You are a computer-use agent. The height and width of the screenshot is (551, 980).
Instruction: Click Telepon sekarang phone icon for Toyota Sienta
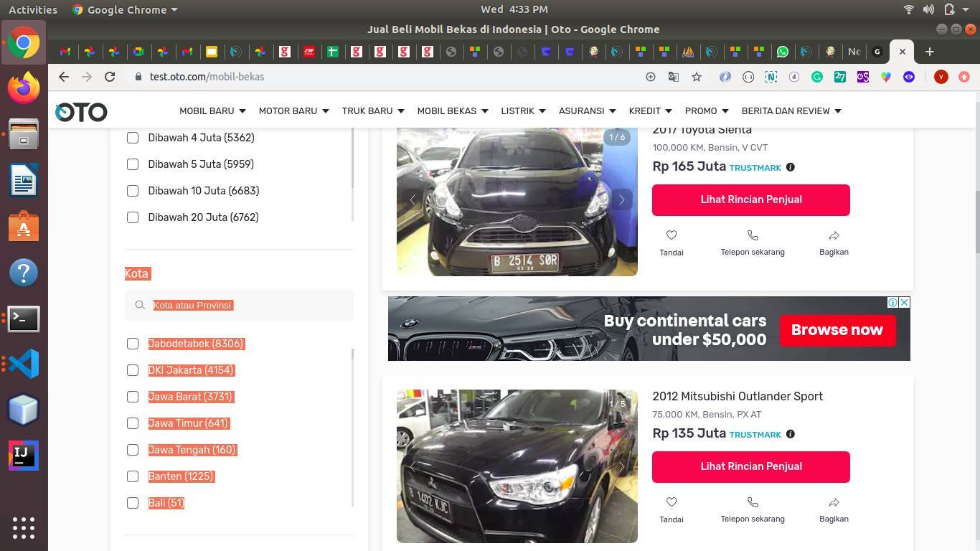(753, 235)
